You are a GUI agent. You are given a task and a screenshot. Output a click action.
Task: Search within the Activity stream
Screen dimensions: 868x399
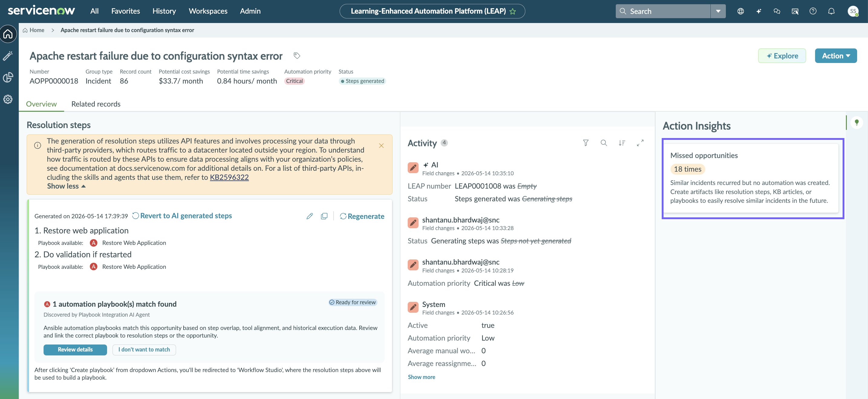point(604,143)
